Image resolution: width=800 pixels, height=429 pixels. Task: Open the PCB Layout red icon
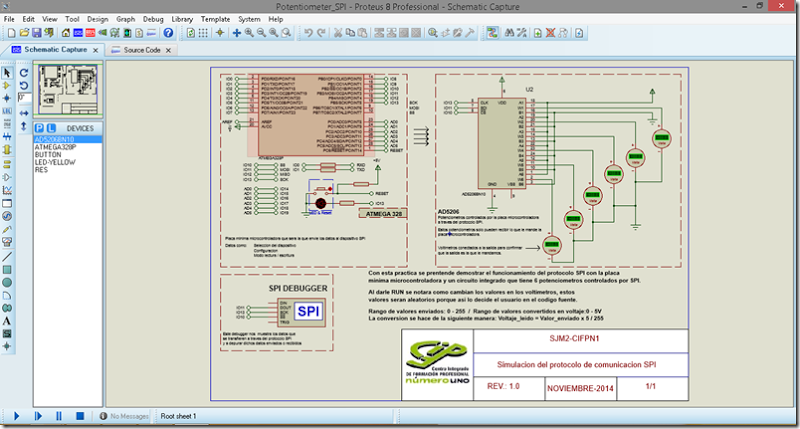[x=90, y=33]
